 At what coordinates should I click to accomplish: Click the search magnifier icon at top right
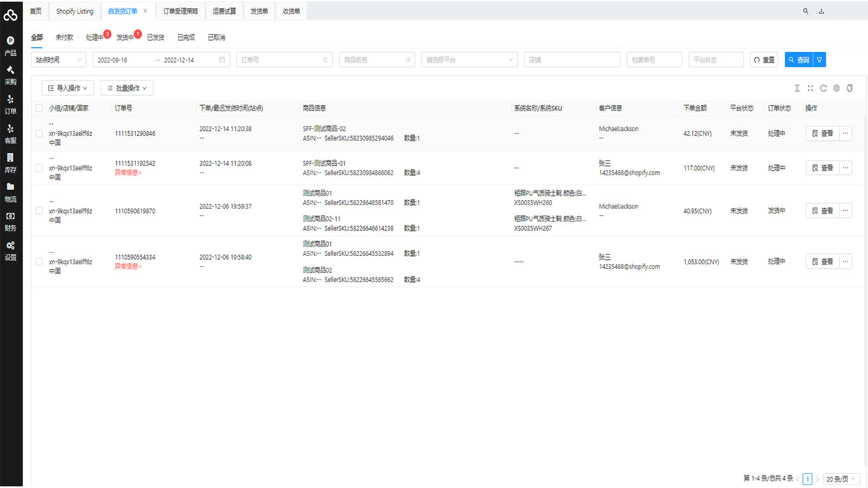point(806,11)
